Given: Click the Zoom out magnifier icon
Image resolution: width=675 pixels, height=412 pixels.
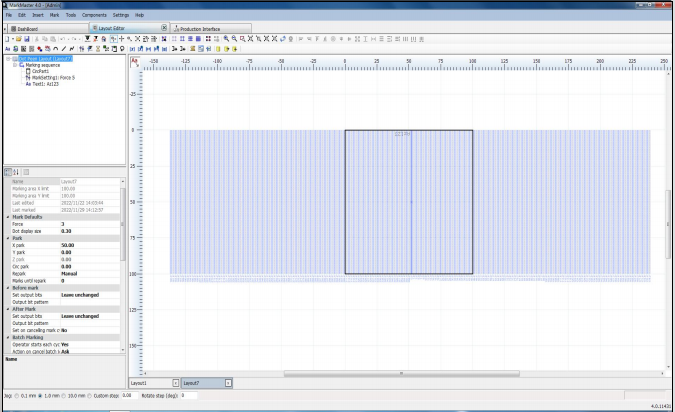Looking at the screenshot, I should [234, 39].
